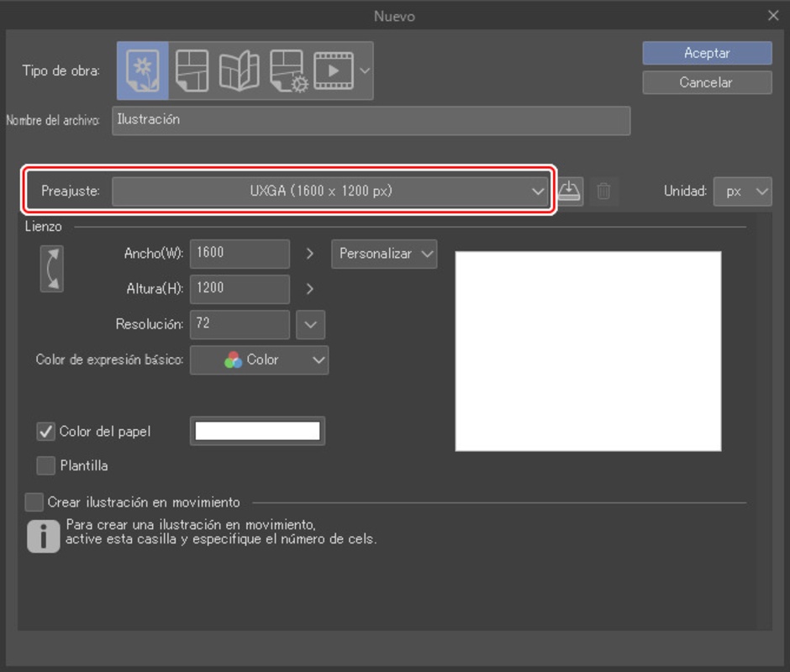Enable the Plantilla checkbox

[x=46, y=465]
